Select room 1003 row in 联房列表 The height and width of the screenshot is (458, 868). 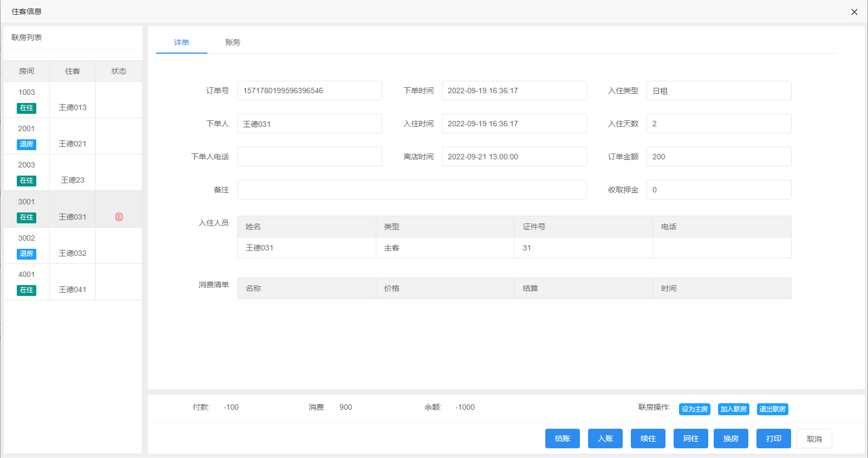73,100
